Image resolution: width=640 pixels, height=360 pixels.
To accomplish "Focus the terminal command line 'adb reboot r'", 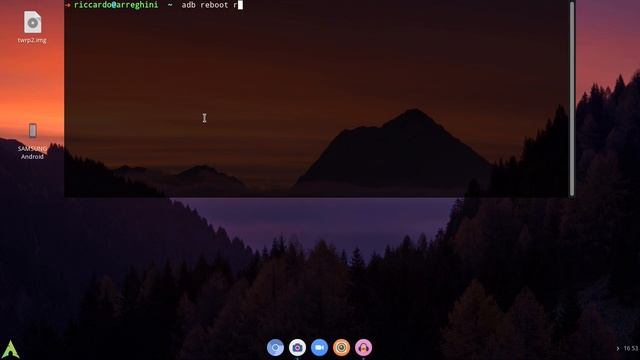I will pyautogui.click(x=212, y=5).
